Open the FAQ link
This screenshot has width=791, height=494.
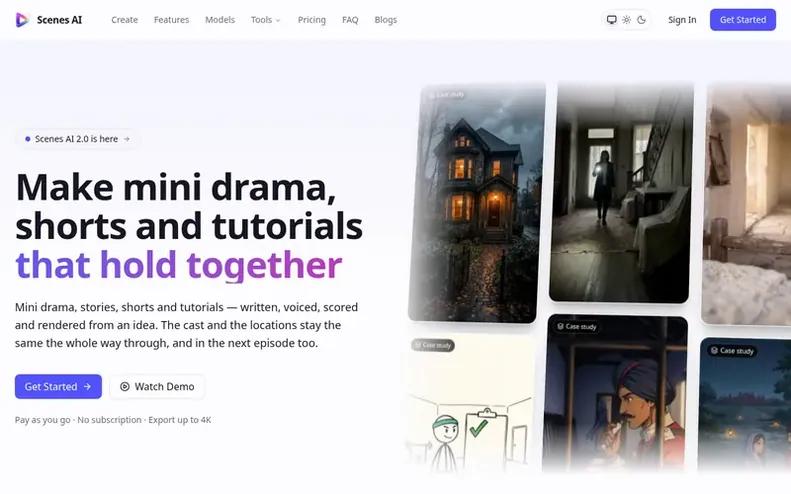[350, 20]
